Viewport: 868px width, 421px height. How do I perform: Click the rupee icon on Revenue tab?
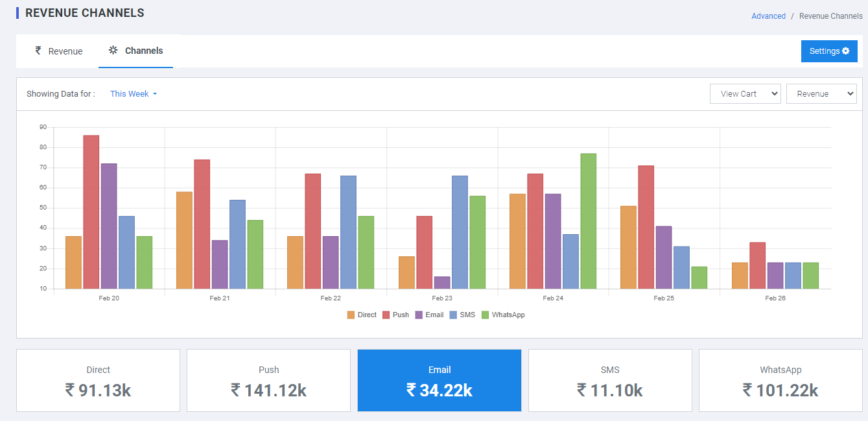pyautogui.click(x=38, y=51)
